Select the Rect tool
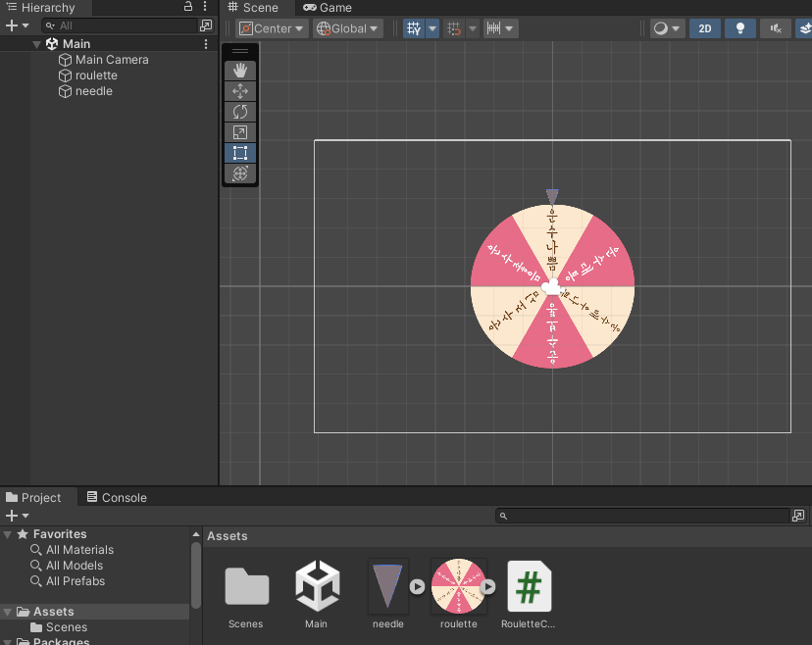 pos(239,153)
